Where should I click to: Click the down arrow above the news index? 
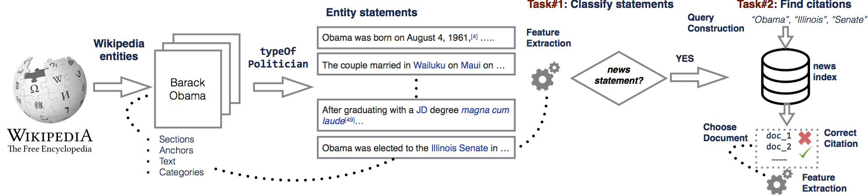click(x=785, y=37)
